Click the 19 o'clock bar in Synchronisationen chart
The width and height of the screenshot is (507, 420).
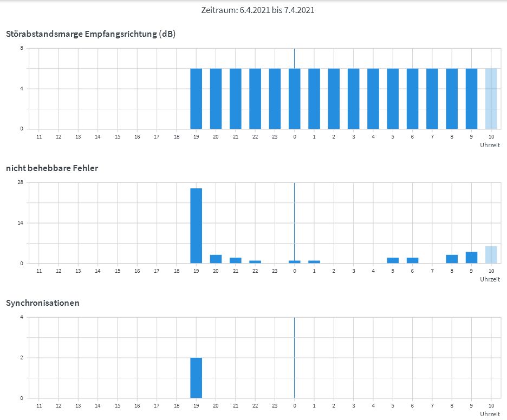[196, 378]
